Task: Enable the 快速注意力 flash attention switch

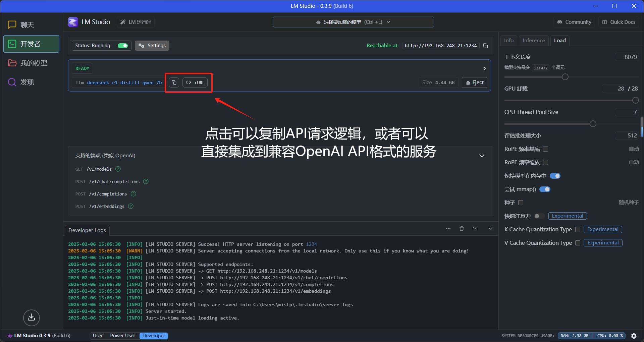Action: tap(539, 216)
